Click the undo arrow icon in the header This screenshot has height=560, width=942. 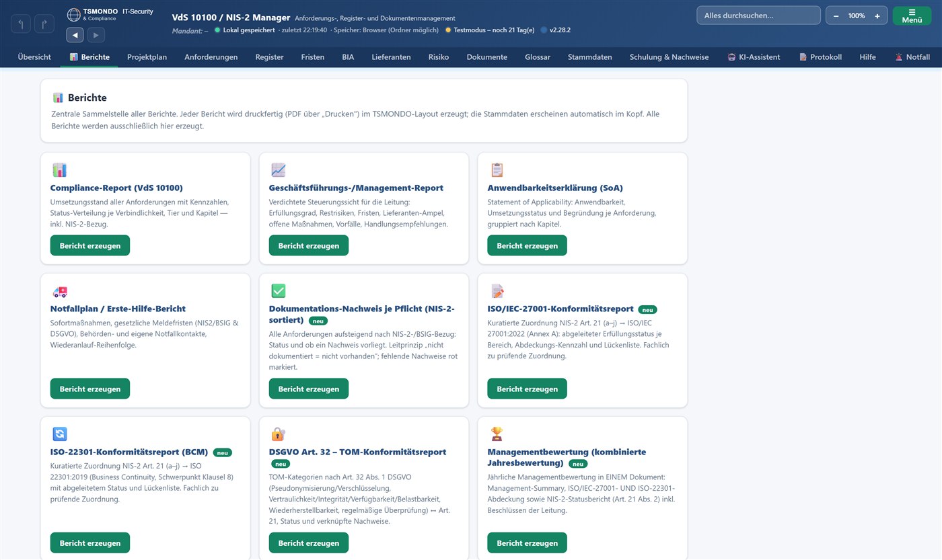[x=21, y=24]
